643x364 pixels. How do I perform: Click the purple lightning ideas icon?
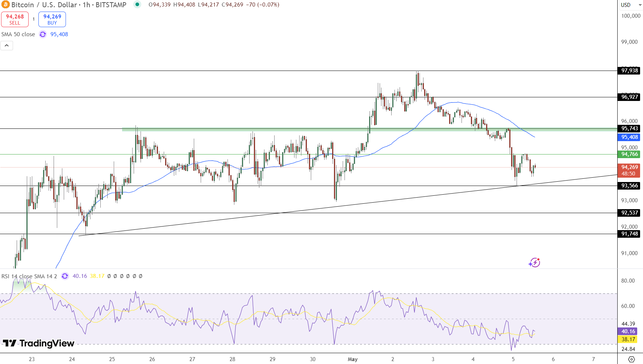click(x=534, y=263)
